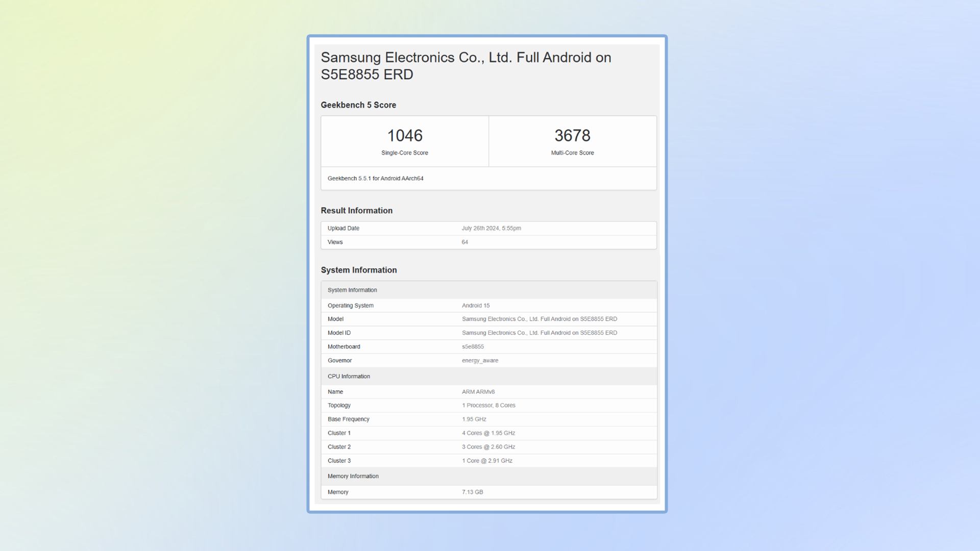This screenshot has width=980, height=551.
Task: Click the 'Base Frequency' label
Action: tap(348, 419)
